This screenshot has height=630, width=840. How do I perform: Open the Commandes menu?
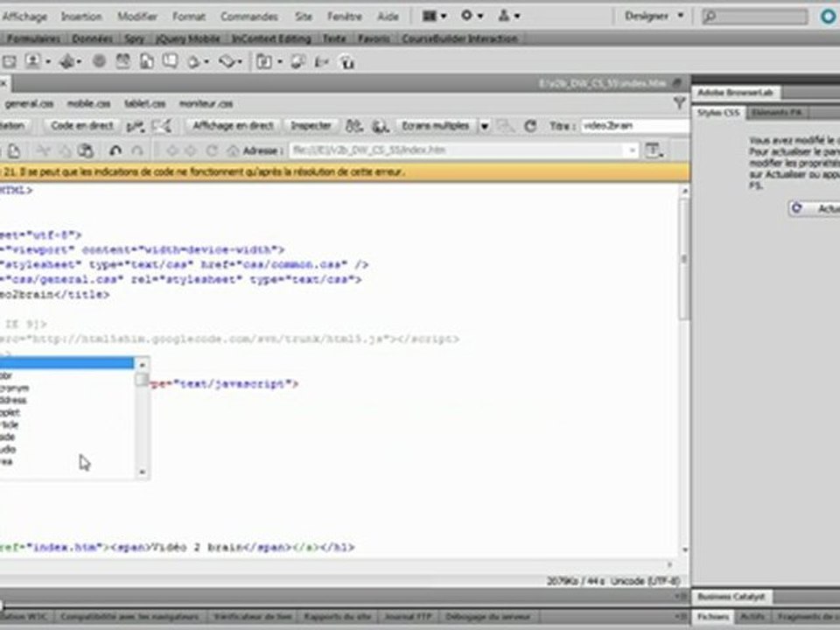[249, 17]
